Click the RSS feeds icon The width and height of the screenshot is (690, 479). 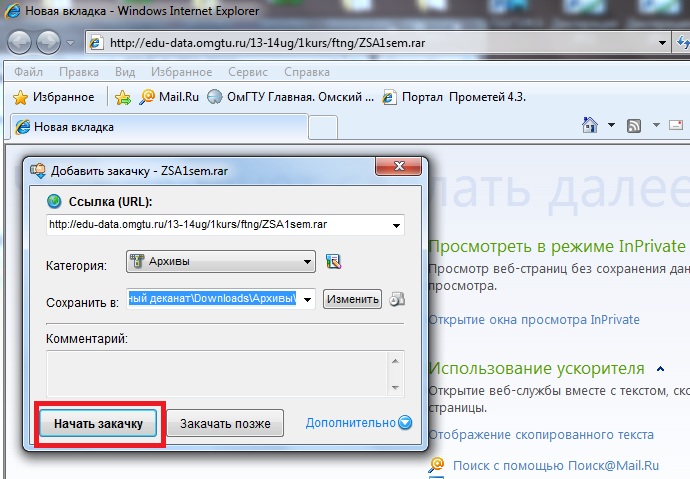tap(633, 126)
